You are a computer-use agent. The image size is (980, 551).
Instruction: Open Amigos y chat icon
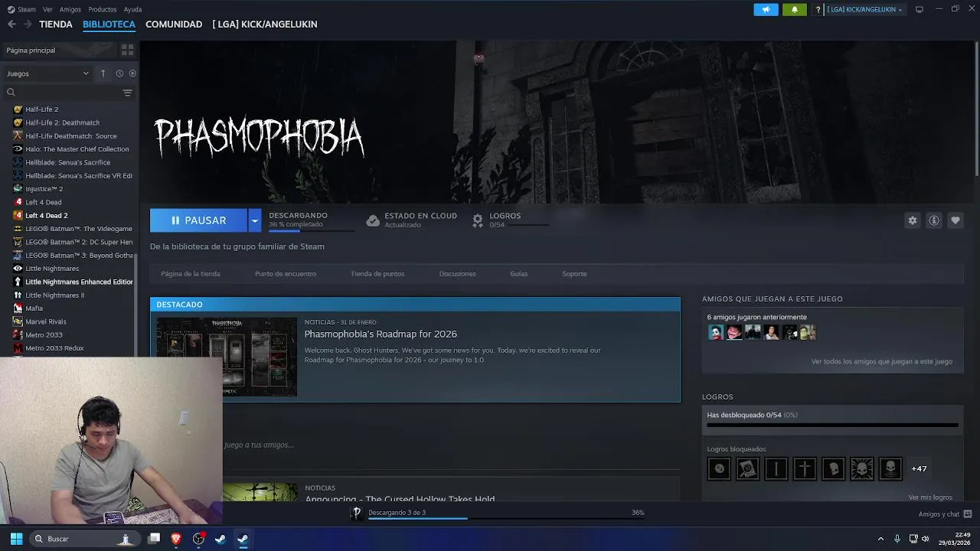click(x=968, y=514)
